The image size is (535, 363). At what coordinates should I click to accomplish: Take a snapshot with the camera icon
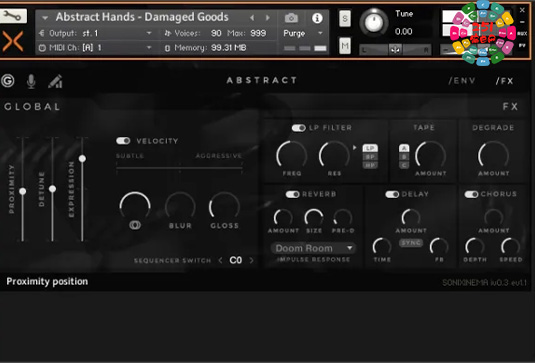pos(291,18)
